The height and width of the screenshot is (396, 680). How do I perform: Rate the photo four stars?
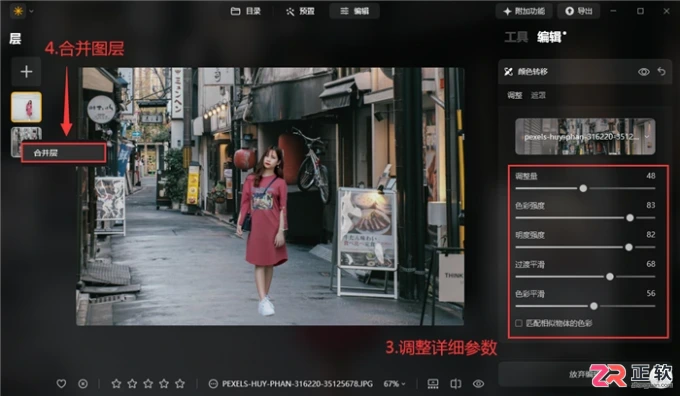coord(164,384)
